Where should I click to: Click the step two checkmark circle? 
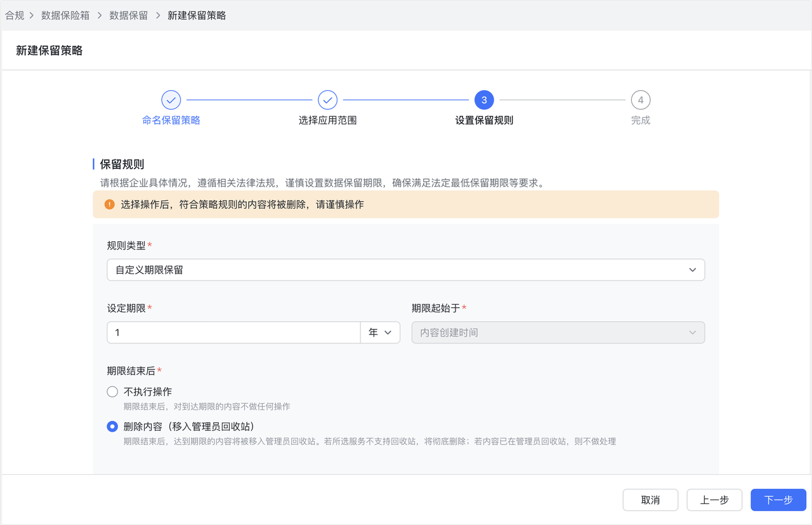coord(327,100)
